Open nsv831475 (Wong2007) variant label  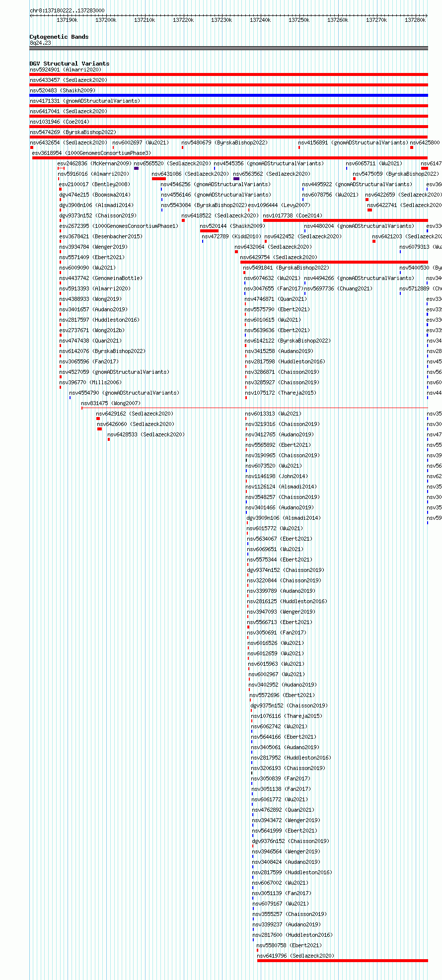(x=111, y=403)
